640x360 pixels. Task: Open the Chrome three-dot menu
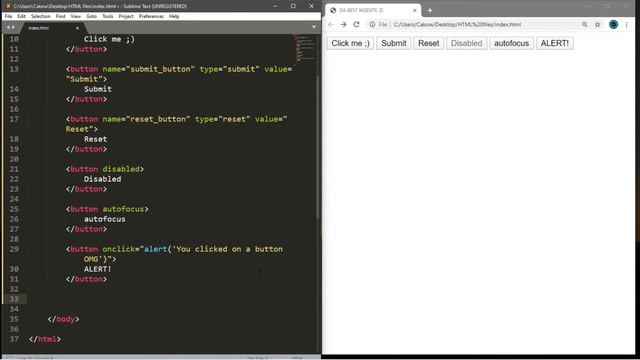click(x=627, y=24)
